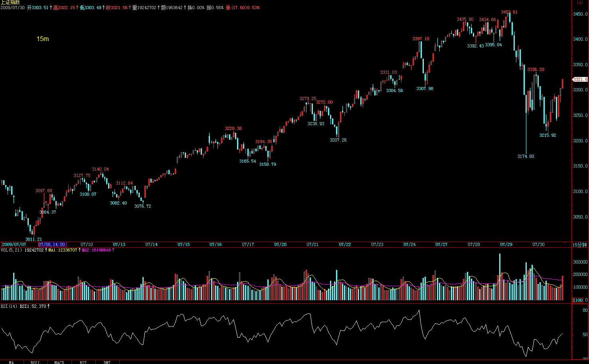589x364 pixels.
Task: Click the 07/10 date on time axis
Action: 87,245
